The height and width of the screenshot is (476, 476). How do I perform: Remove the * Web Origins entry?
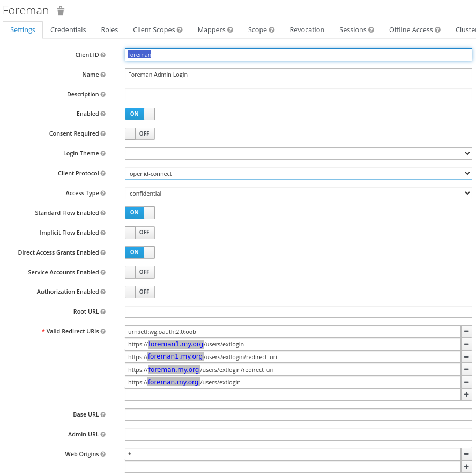[x=466, y=454]
